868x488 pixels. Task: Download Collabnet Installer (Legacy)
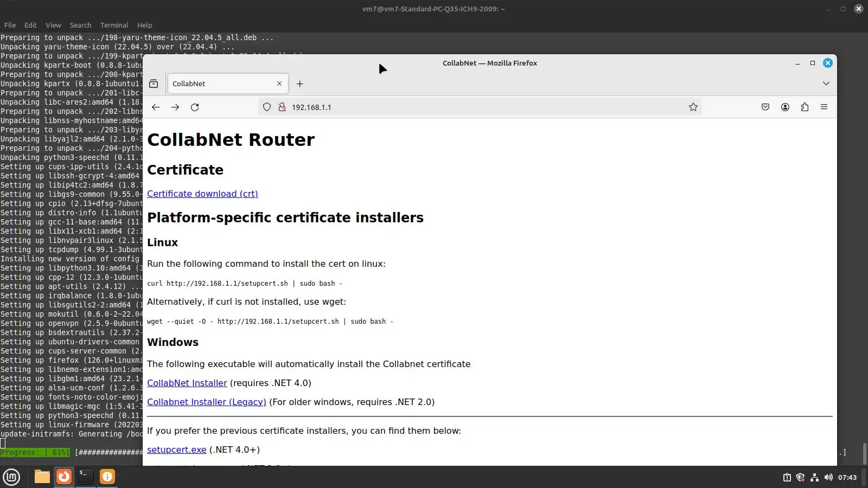207,402
